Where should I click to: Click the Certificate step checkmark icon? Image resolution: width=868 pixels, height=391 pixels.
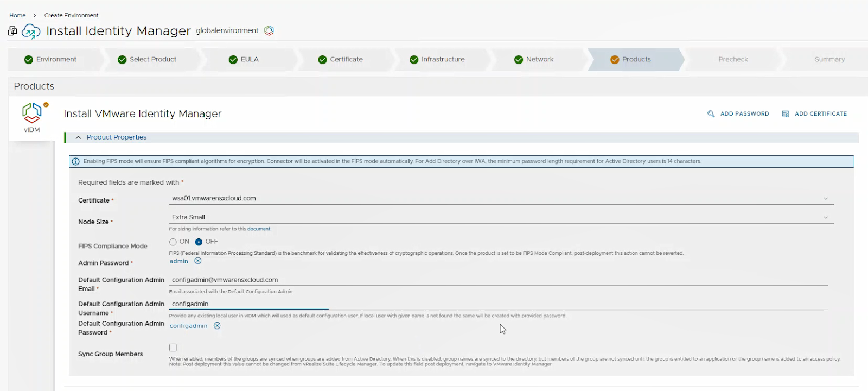tap(322, 60)
